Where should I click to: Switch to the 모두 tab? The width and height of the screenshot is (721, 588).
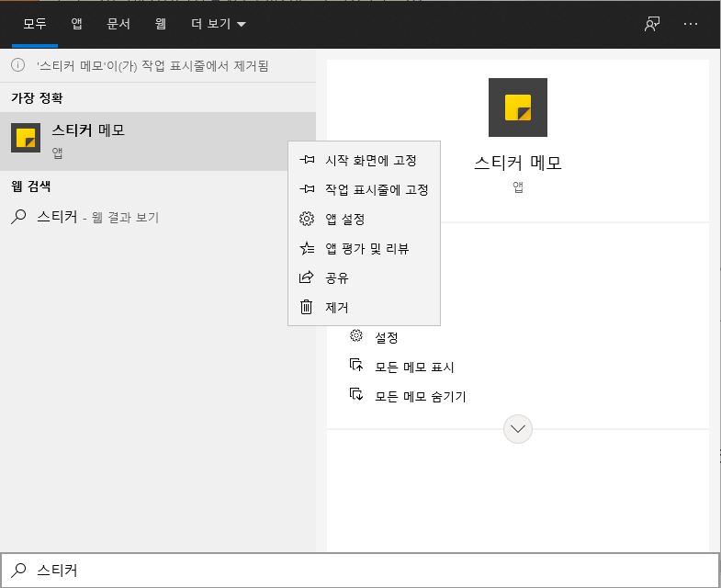pos(35,24)
